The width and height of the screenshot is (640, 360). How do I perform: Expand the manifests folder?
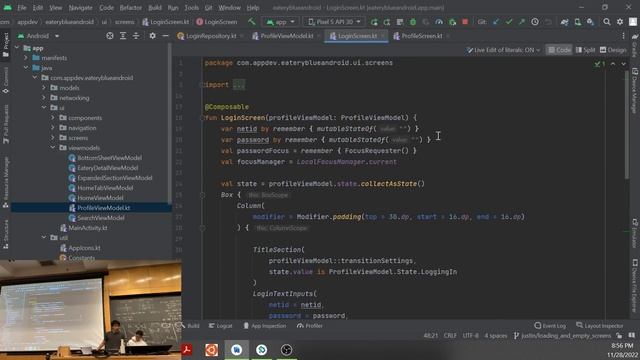(x=26, y=58)
